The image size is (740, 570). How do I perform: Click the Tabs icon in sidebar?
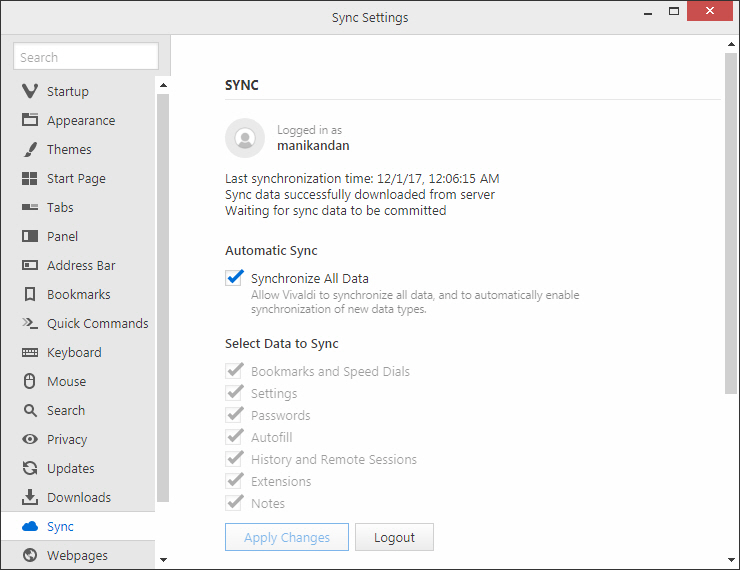30,207
